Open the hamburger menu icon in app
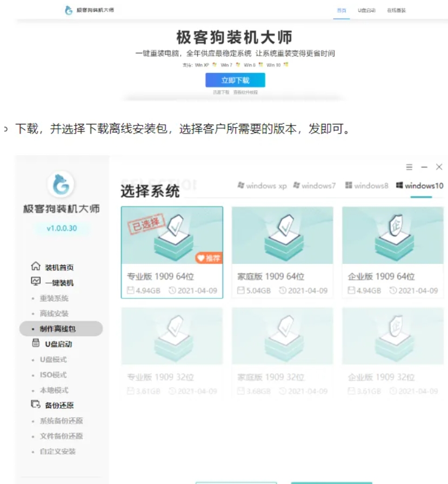 [409, 167]
